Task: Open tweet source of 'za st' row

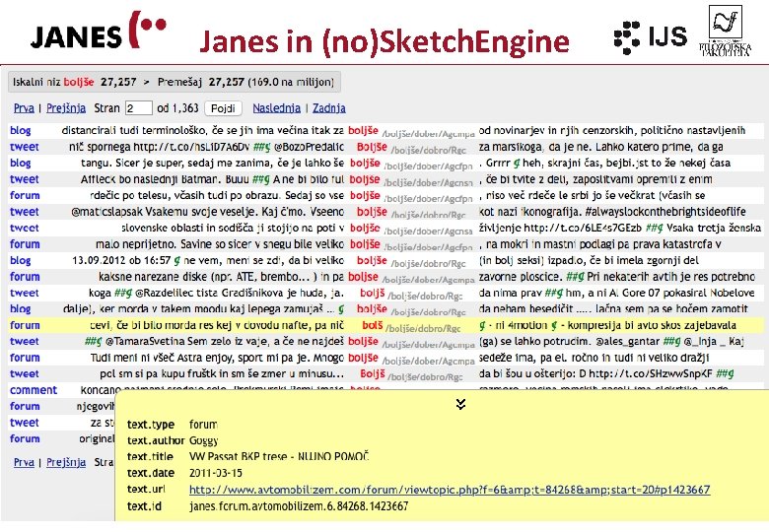Action: tap(25, 423)
